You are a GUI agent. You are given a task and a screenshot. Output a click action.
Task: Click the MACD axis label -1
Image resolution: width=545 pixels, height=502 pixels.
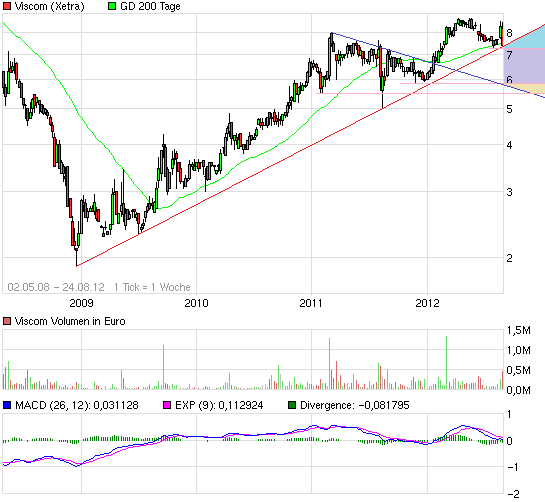pyautogui.click(x=512, y=467)
